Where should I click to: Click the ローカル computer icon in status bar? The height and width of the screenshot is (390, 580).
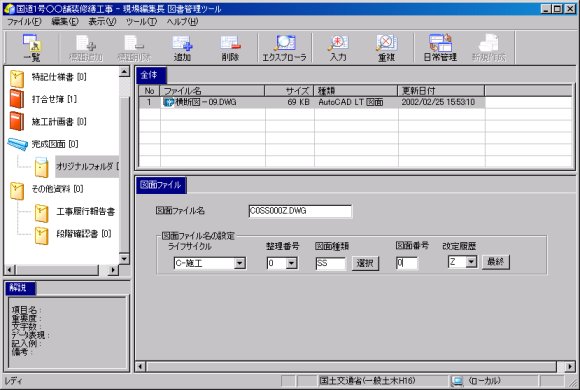tap(457, 381)
